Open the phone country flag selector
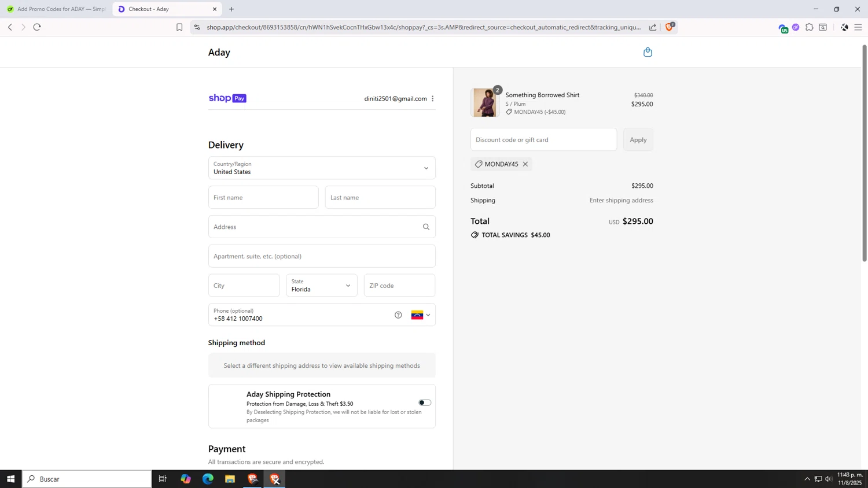Viewport: 868px width, 488px height. point(421,315)
